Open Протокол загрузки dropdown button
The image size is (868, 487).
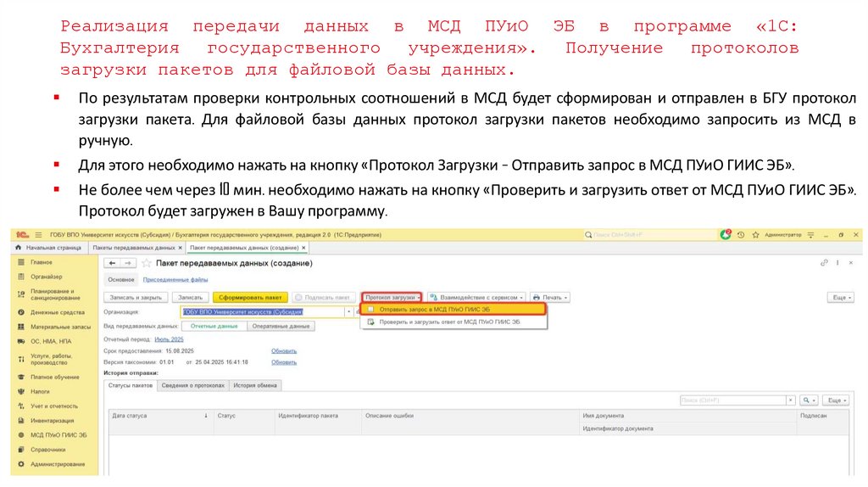pos(392,298)
